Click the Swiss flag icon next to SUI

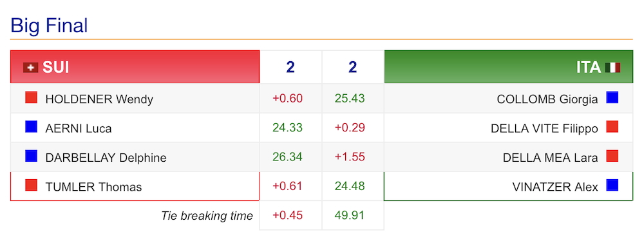tap(30, 68)
